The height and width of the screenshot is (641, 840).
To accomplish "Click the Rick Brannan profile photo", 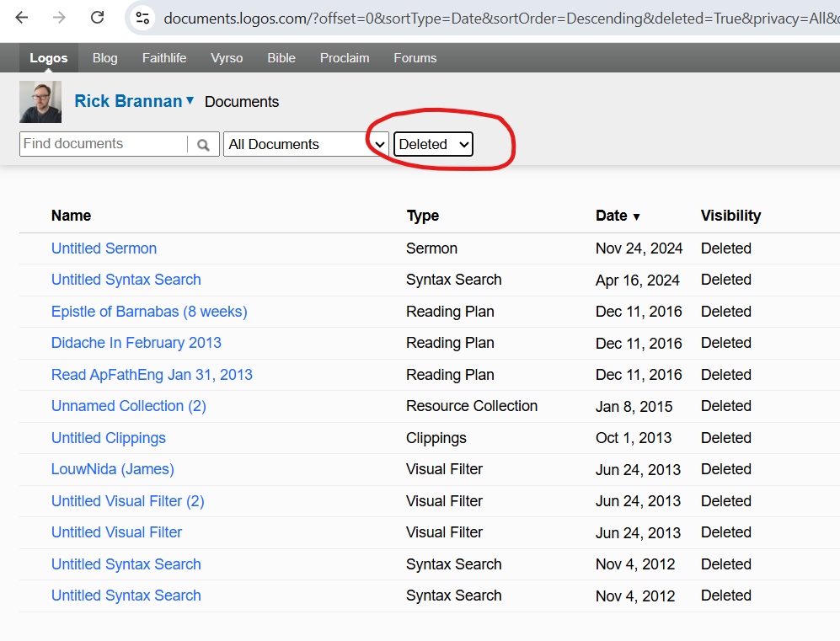I will (40, 102).
